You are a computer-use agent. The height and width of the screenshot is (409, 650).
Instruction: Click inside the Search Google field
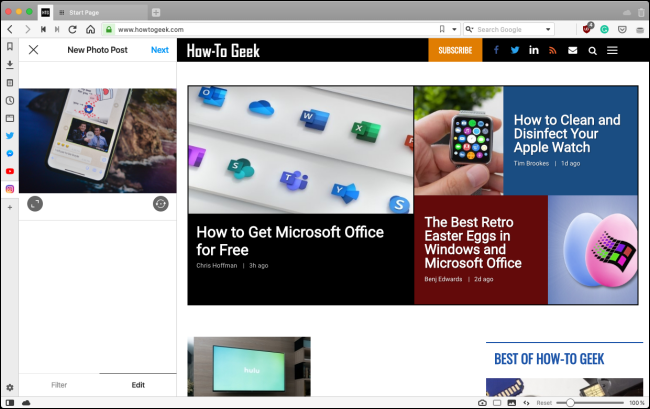(509, 29)
